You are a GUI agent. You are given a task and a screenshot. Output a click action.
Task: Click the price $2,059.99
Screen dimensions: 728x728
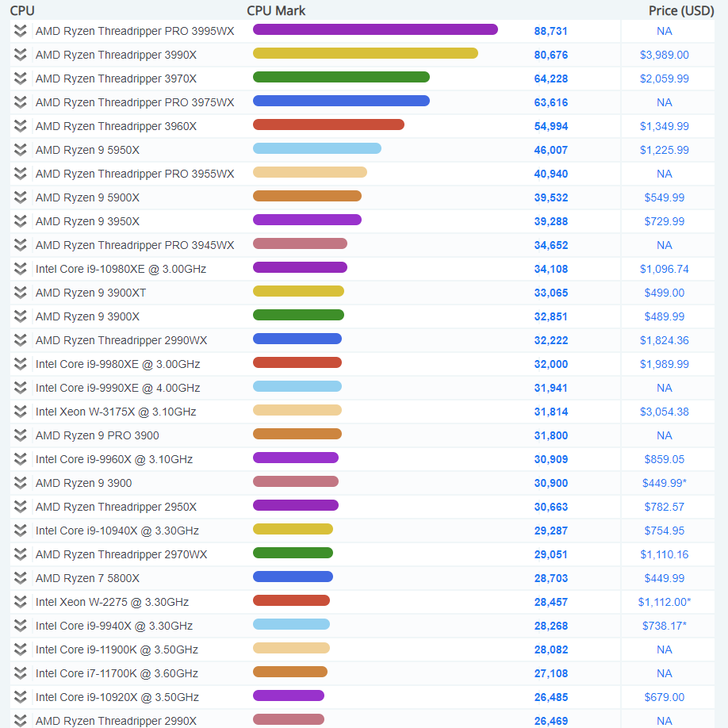coord(665,79)
